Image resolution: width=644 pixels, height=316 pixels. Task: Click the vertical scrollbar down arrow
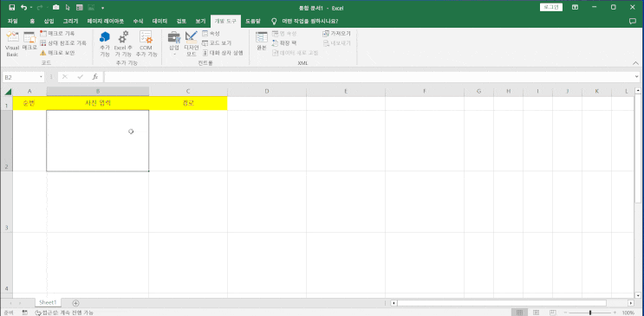638,295
